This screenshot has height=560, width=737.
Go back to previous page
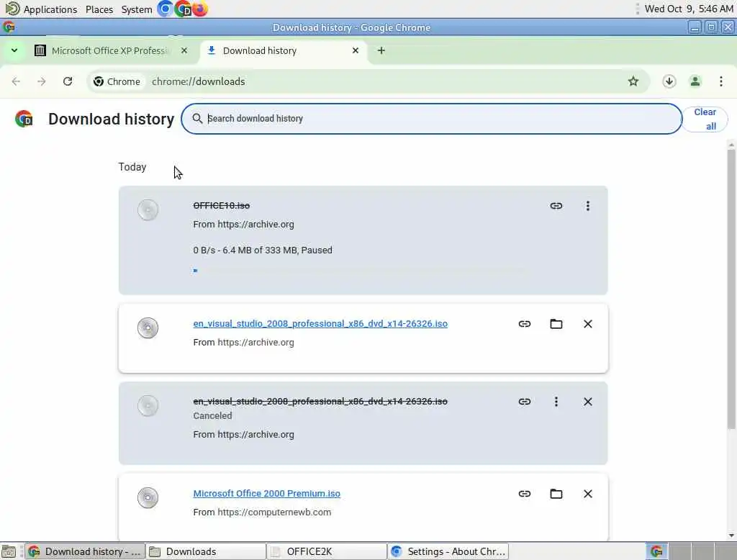(16, 81)
